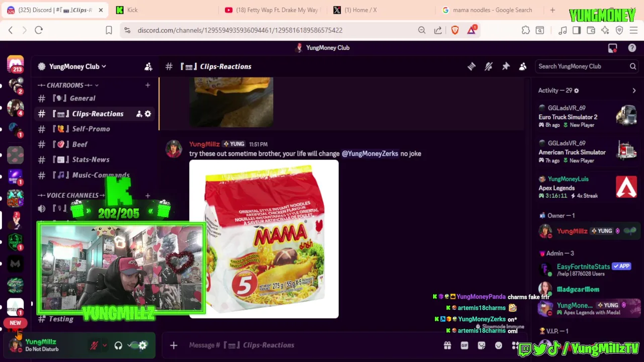Open pinned messages pin icon
This screenshot has width=644, height=362.
pos(506,66)
